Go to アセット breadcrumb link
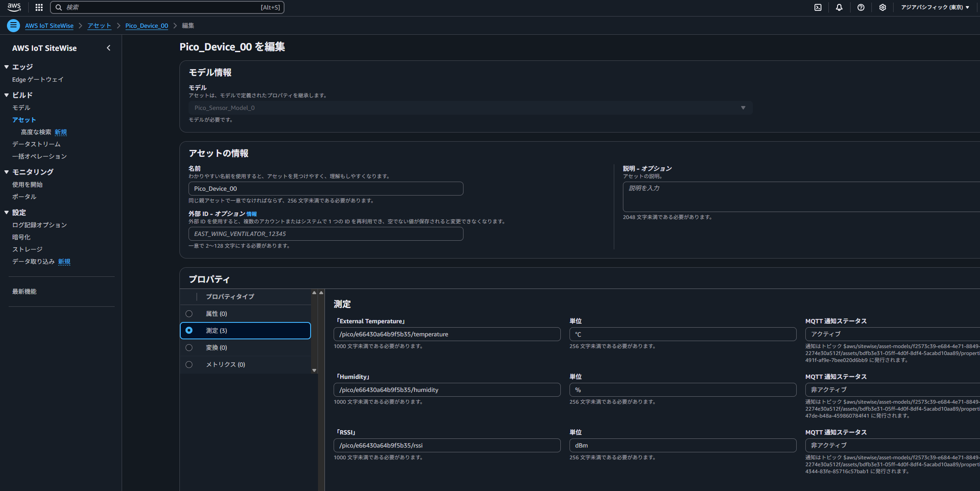Image resolution: width=980 pixels, height=491 pixels. (99, 26)
